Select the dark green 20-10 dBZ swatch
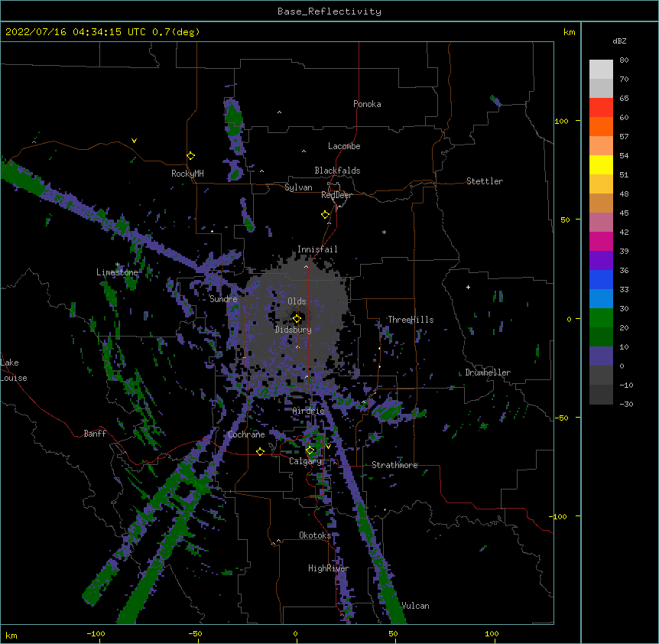The height and width of the screenshot is (644, 659). tap(601, 337)
